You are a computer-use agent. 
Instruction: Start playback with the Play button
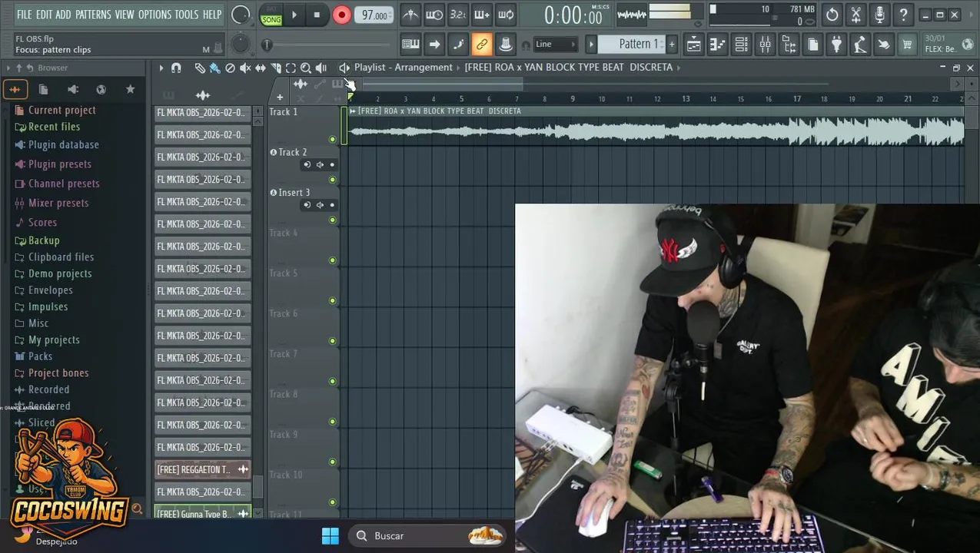[294, 15]
